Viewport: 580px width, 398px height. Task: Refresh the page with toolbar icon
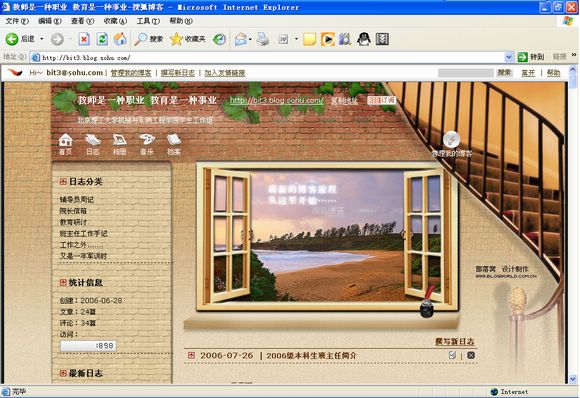pyautogui.click(x=102, y=39)
